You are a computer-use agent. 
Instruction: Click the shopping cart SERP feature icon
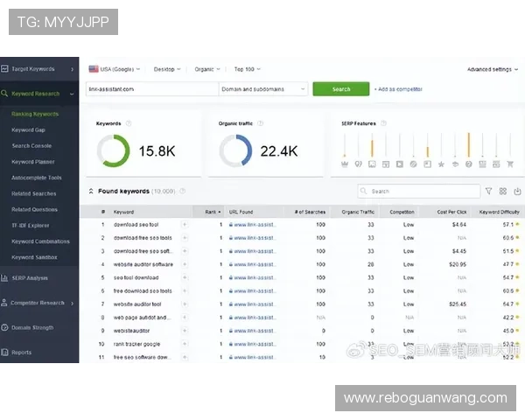point(510,164)
